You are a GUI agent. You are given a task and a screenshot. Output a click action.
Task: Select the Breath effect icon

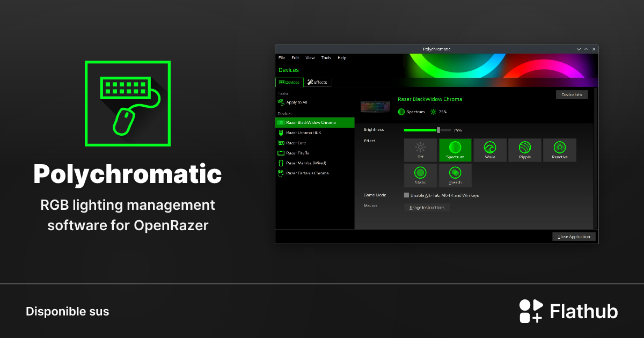[455, 175]
